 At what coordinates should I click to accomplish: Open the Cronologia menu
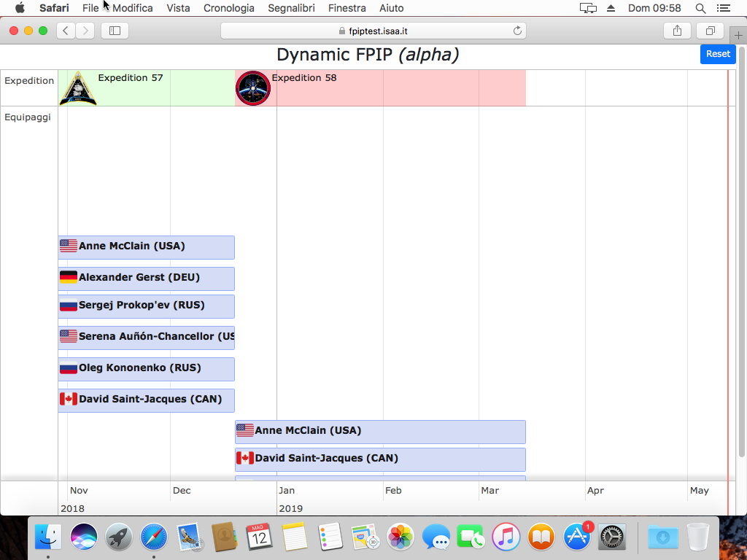coord(229,8)
